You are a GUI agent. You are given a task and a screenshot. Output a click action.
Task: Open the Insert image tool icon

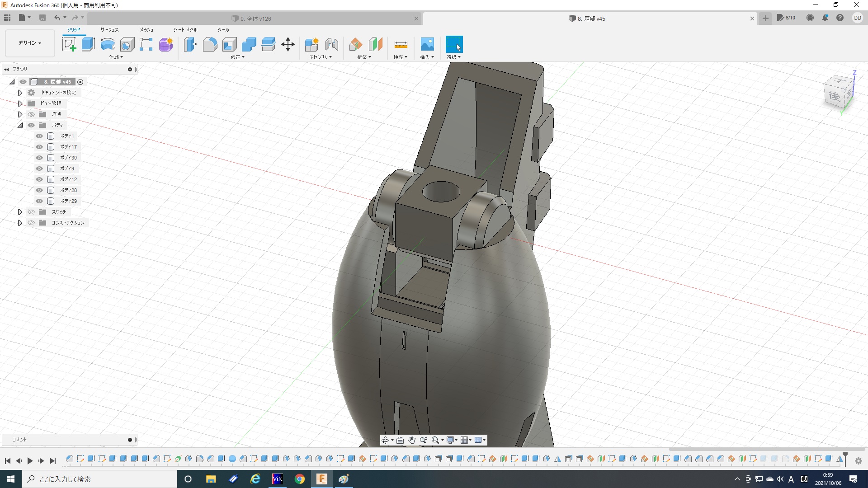click(427, 44)
